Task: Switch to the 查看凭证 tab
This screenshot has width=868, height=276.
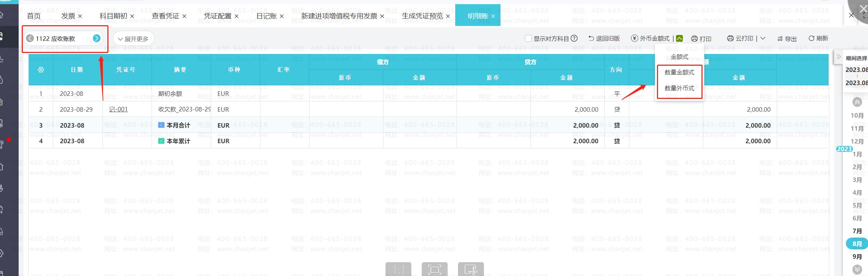Action: click(165, 16)
